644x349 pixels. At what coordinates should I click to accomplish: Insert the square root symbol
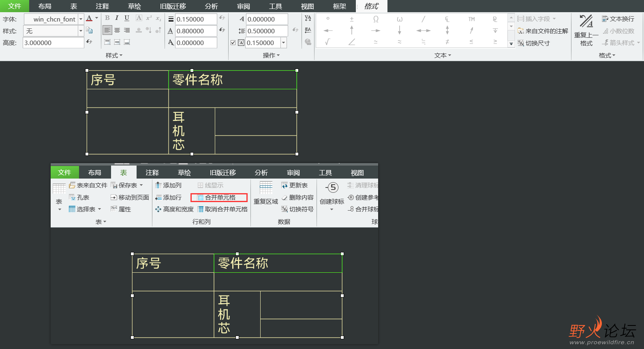tap(328, 42)
